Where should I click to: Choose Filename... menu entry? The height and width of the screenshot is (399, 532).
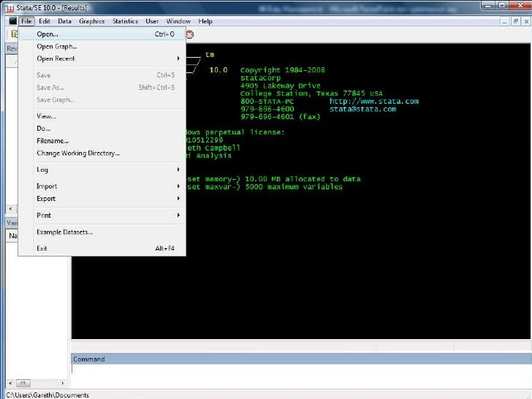click(102, 141)
